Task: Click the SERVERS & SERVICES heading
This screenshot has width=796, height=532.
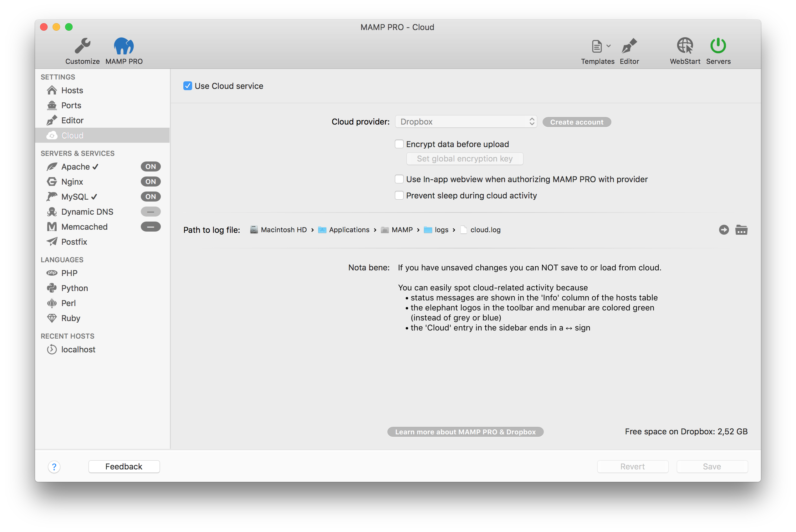Action: (78, 153)
